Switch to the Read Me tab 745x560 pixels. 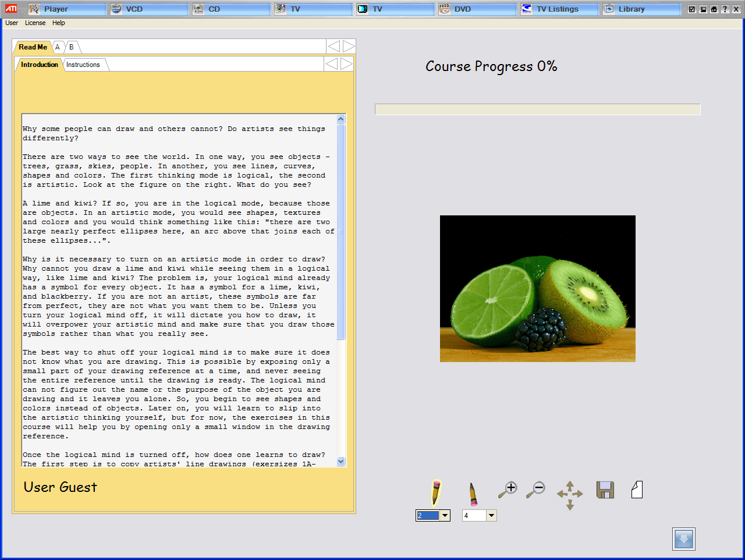(x=33, y=47)
